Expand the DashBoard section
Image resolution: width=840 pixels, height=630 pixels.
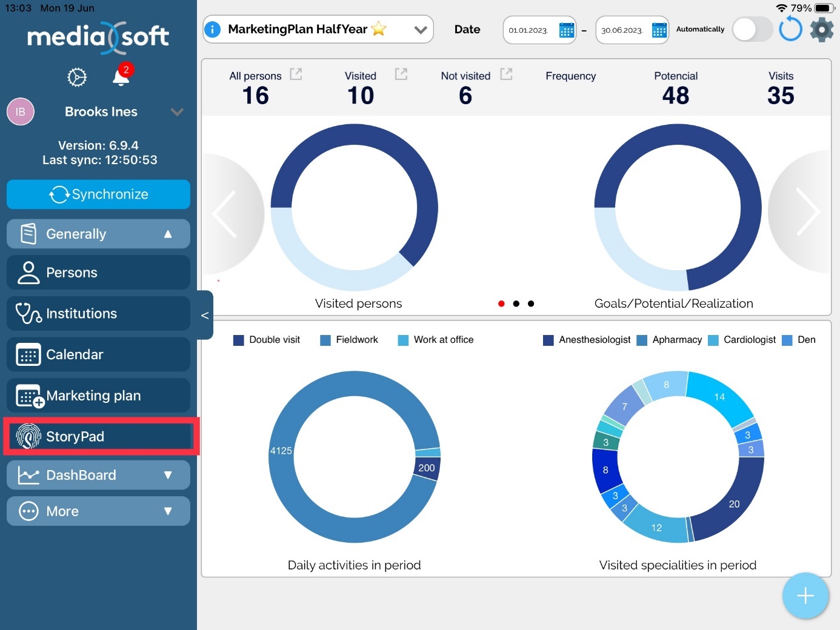pyautogui.click(x=98, y=475)
